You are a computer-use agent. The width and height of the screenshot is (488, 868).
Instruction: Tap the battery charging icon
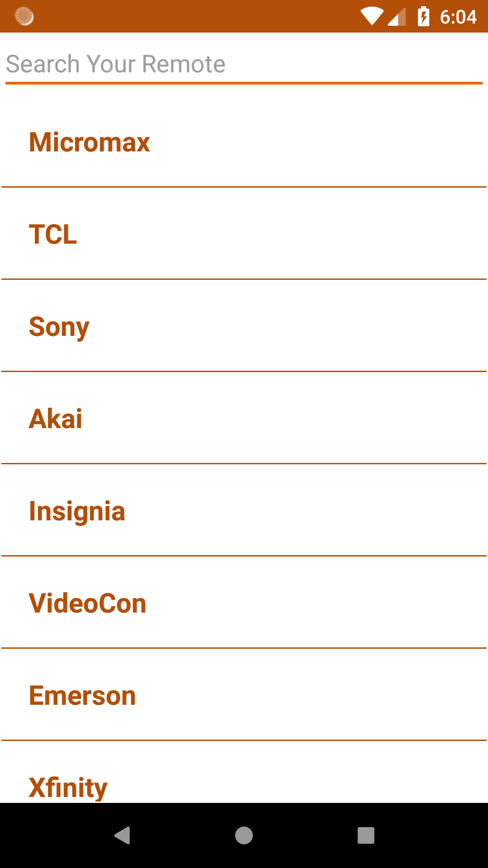coord(423,17)
